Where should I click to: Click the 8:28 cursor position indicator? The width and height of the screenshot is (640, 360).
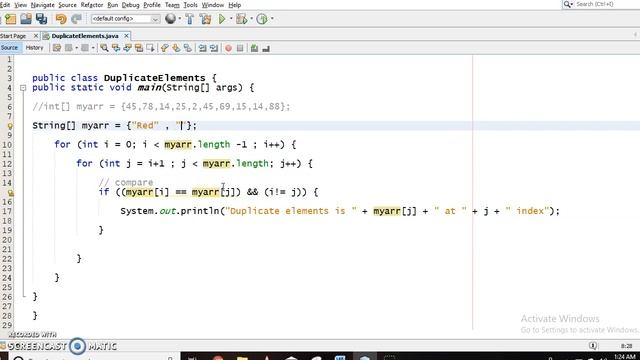tap(626, 346)
